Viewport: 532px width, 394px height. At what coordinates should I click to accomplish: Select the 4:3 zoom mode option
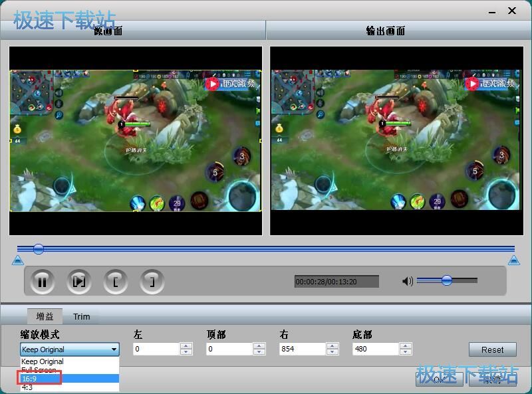click(70, 387)
